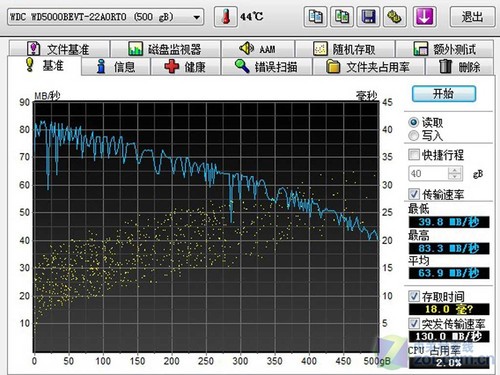Click the average value 63.9 MB/秒
This screenshot has height=375, width=500.
coord(449,273)
